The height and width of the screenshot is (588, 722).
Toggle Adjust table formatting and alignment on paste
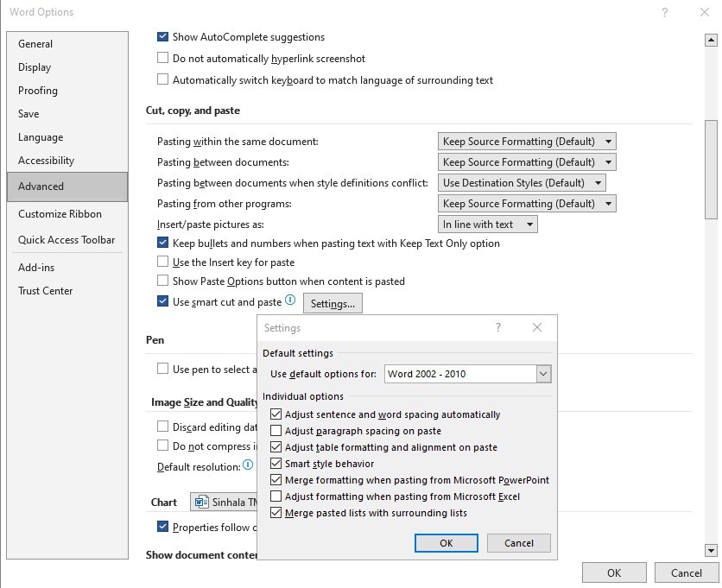pyautogui.click(x=275, y=446)
